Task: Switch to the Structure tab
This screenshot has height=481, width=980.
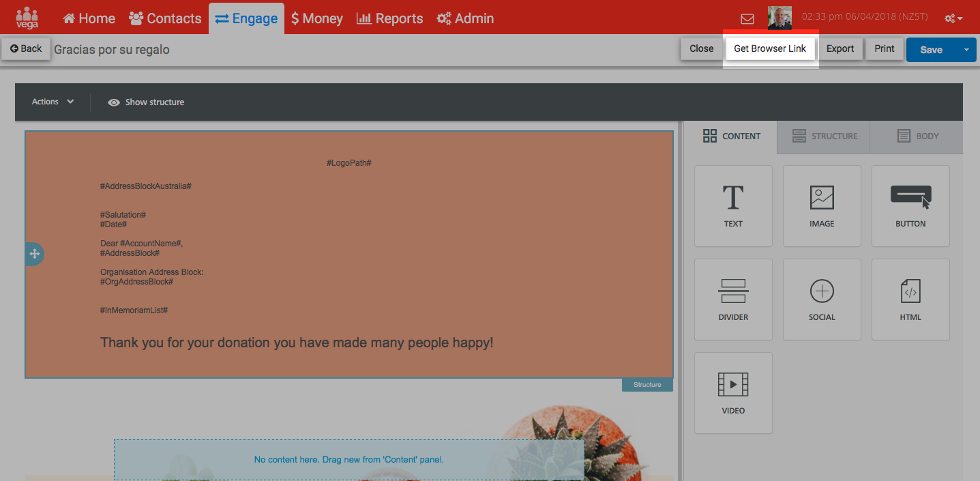Action: point(825,136)
